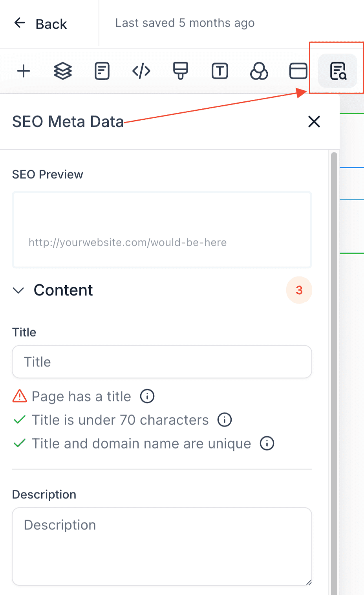Click into the Title input field

[162, 362]
